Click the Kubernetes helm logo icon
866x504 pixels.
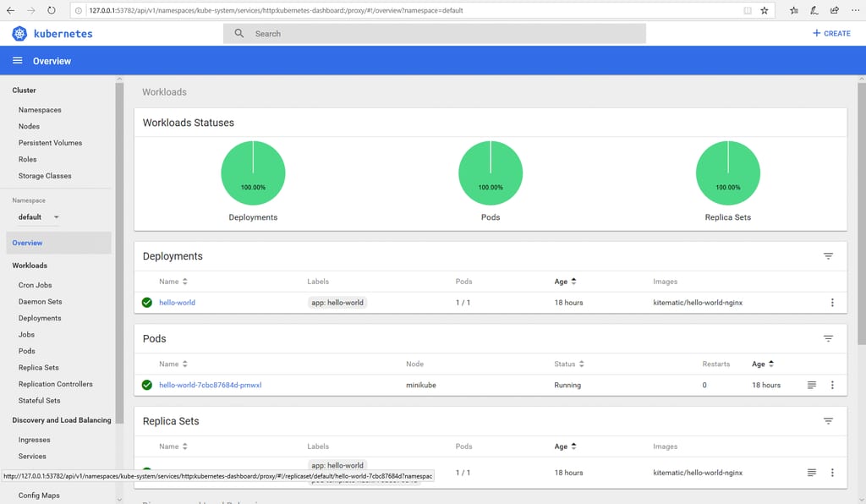pos(19,34)
